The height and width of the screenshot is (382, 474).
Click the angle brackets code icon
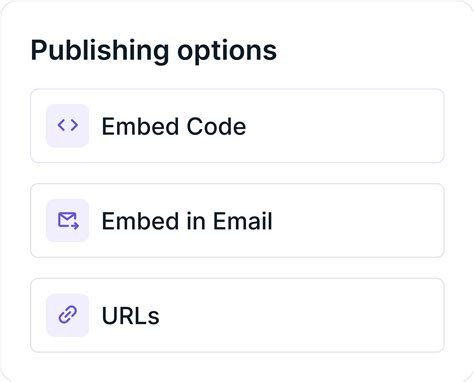68,125
